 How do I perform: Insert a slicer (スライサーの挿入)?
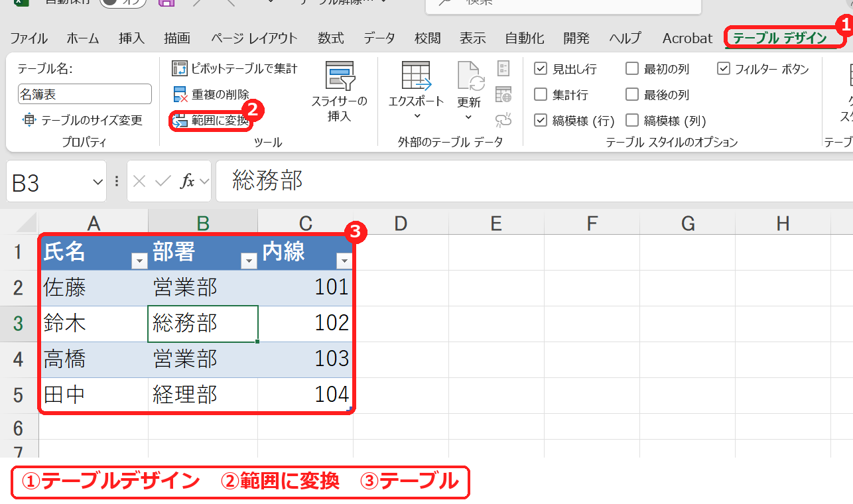click(339, 91)
